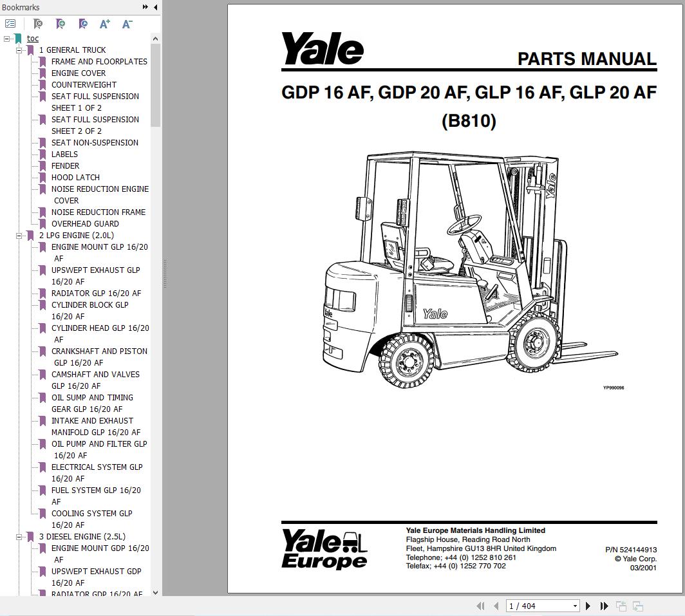Open ELECTRICAL SYSTEM GLP 16/20 AF

click(x=97, y=472)
